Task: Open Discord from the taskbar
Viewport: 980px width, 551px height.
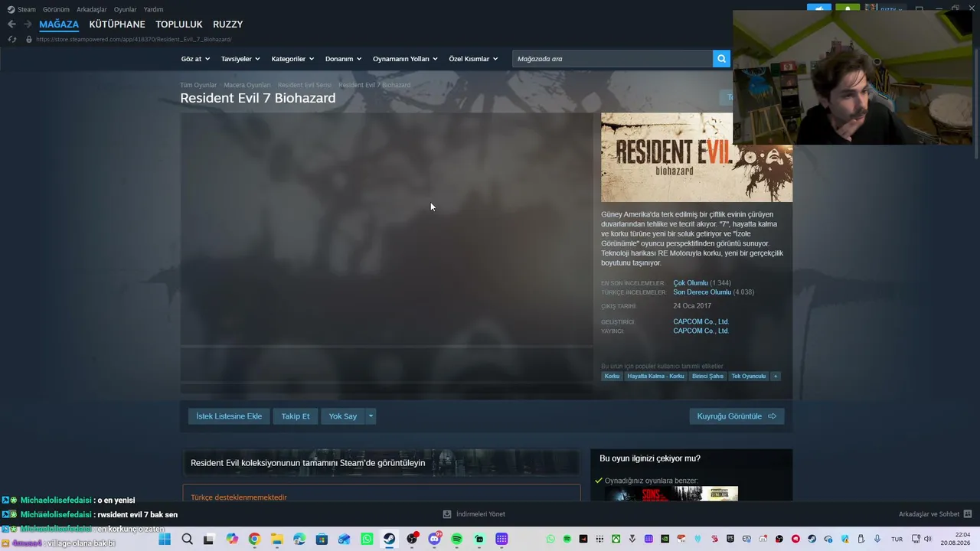Action: (434, 540)
